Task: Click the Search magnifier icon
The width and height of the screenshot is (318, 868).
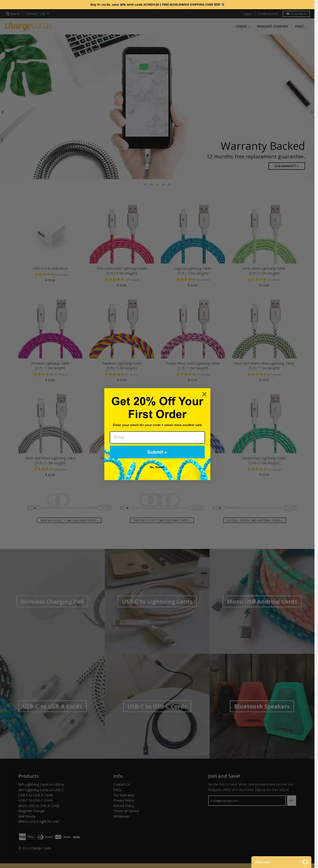Action: point(8,14)
